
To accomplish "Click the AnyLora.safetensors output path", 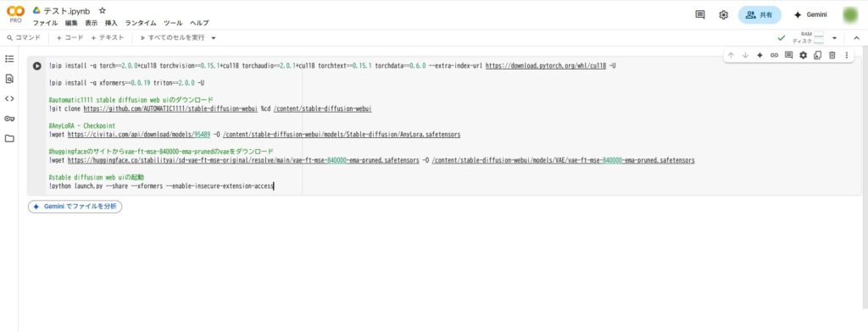I will click(342, 135).
